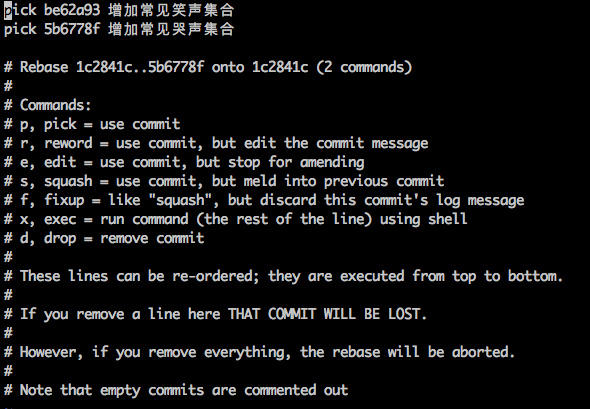Click the word 'exec' in the 'x, exec' line
This screenshot has width=590, height=409.
[x=60, y=219]
